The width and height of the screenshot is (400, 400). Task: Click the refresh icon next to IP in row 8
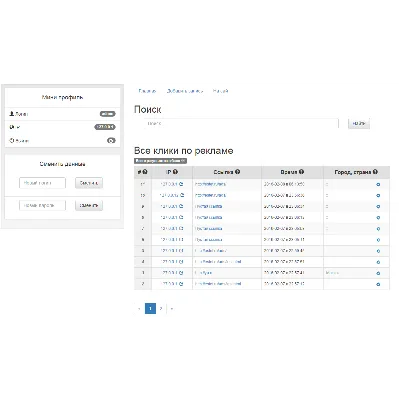point(181,217)
